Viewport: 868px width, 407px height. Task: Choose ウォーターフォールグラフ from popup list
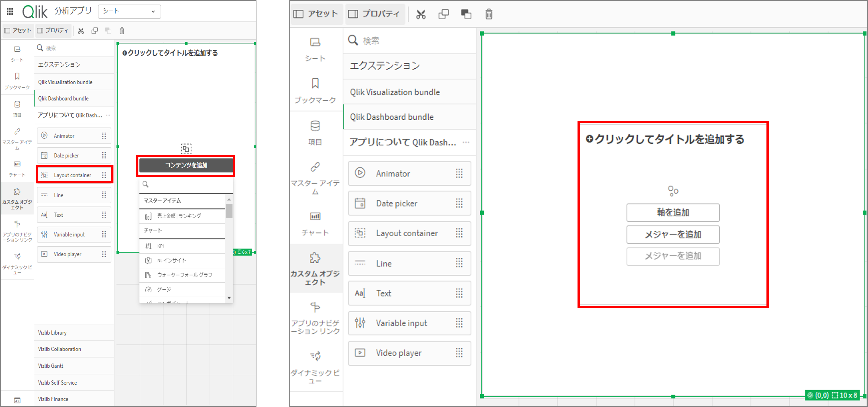pyautogui.click(x=182, y=275)
